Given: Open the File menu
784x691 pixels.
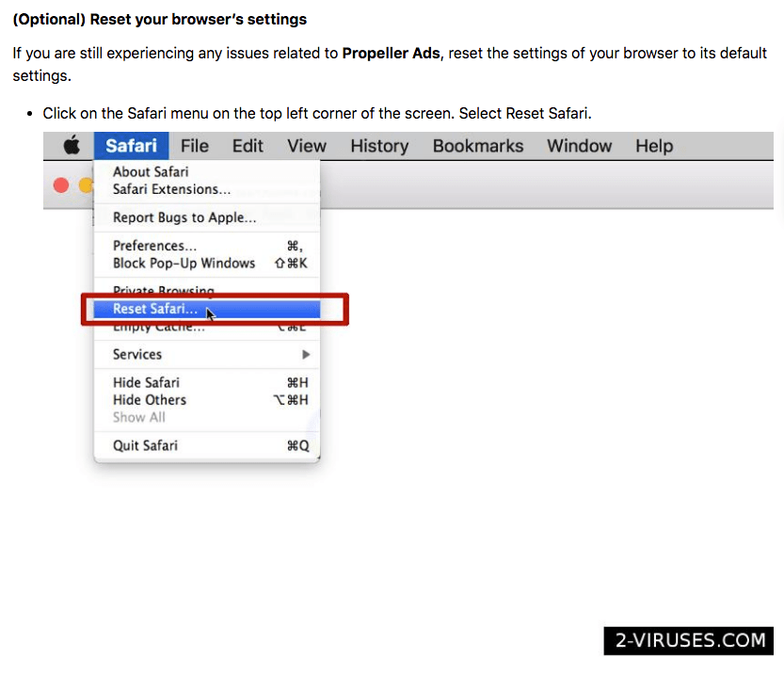Looking at the screenshot, I should click(x=195, y=146).
